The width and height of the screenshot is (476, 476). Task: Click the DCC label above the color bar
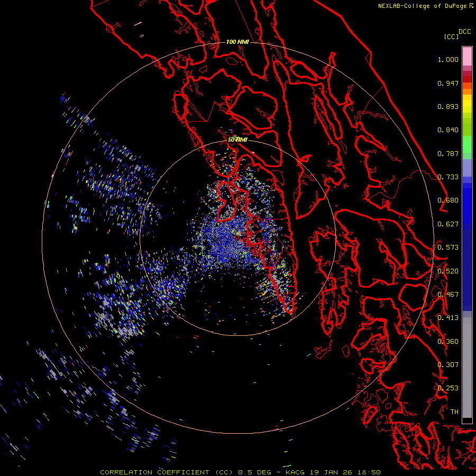tap(465, 32)
